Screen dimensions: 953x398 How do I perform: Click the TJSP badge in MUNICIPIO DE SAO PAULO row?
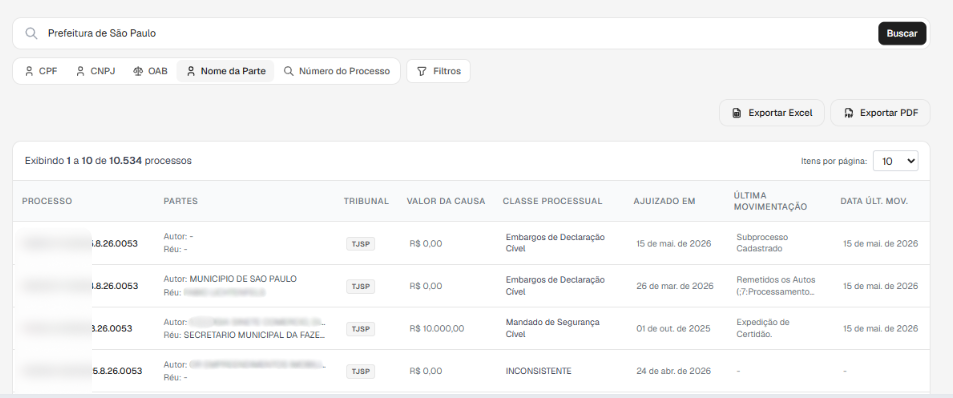click(360, 286)
